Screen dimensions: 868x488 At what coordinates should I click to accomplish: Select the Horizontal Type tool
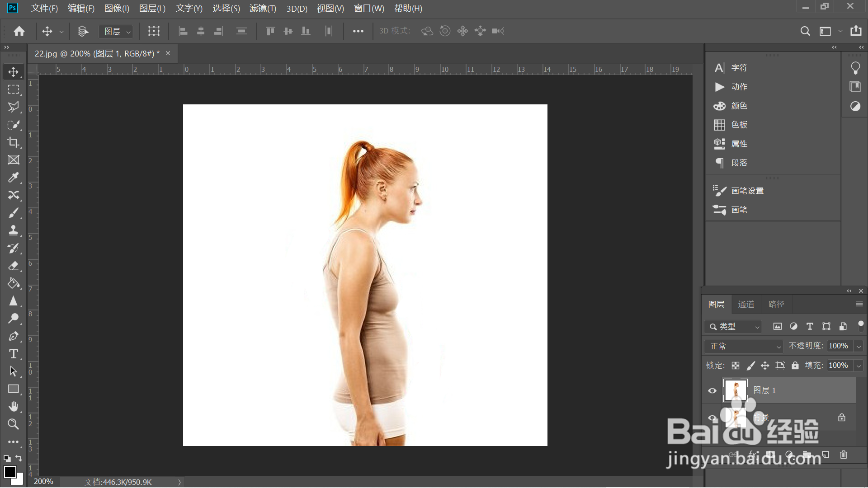coord(13,354)
